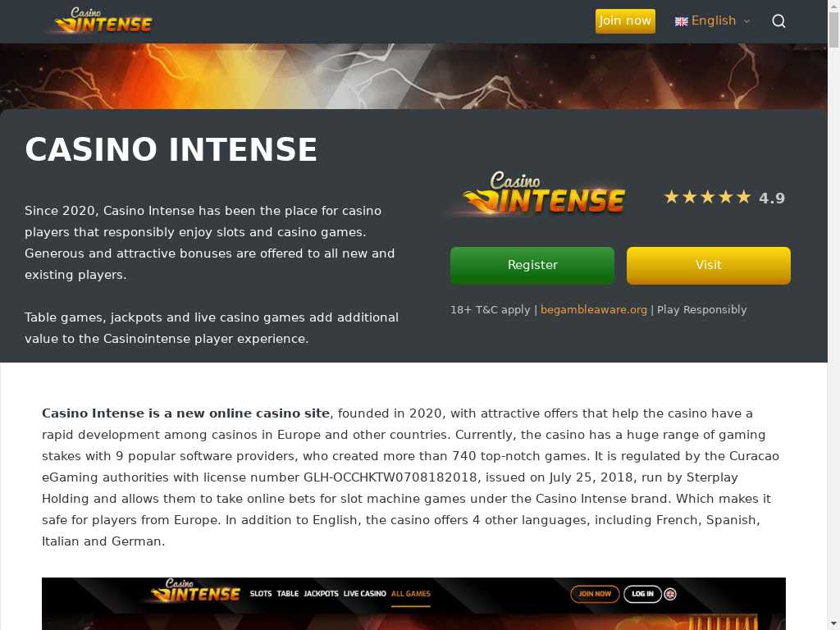This screenshot has height=630, width=840.
Task: Click SLOTS in the screenshot menu
Action: pos(261,594)
